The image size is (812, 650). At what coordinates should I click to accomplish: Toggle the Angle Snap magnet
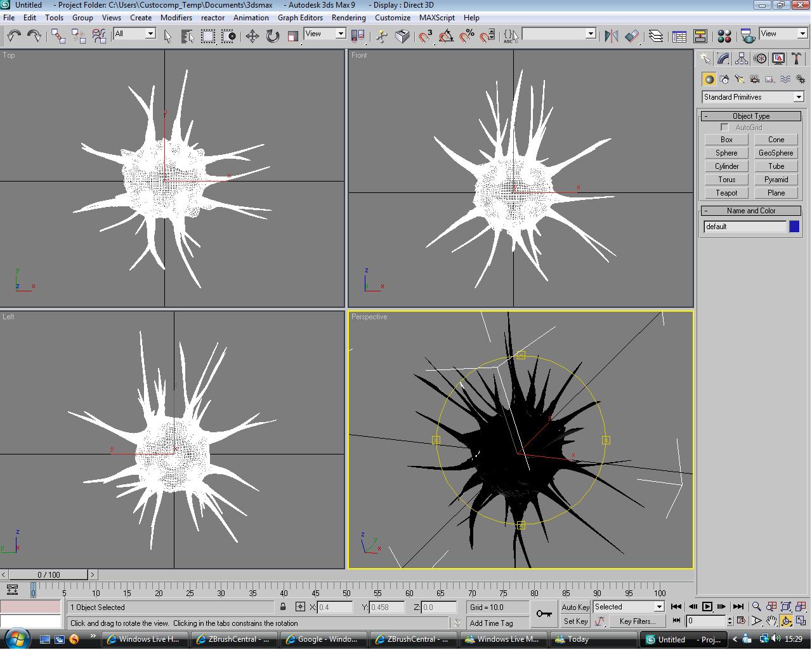point(446,36)
